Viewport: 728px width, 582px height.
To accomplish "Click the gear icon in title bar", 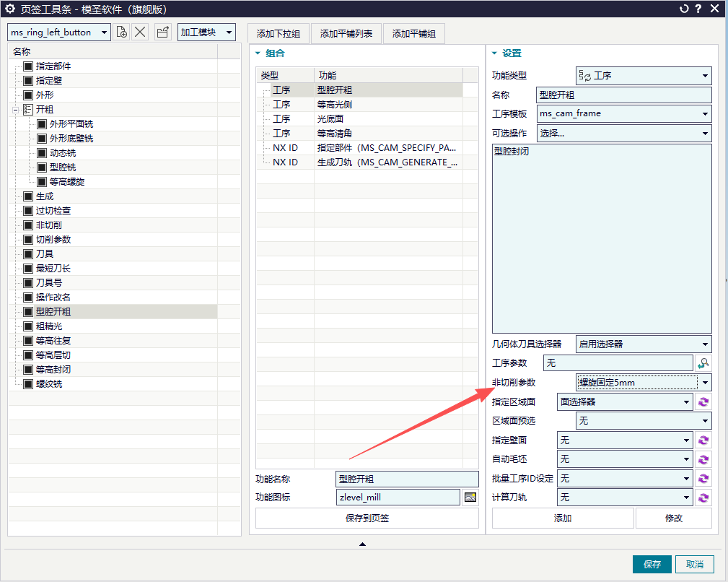I will (x=10, y=9).
